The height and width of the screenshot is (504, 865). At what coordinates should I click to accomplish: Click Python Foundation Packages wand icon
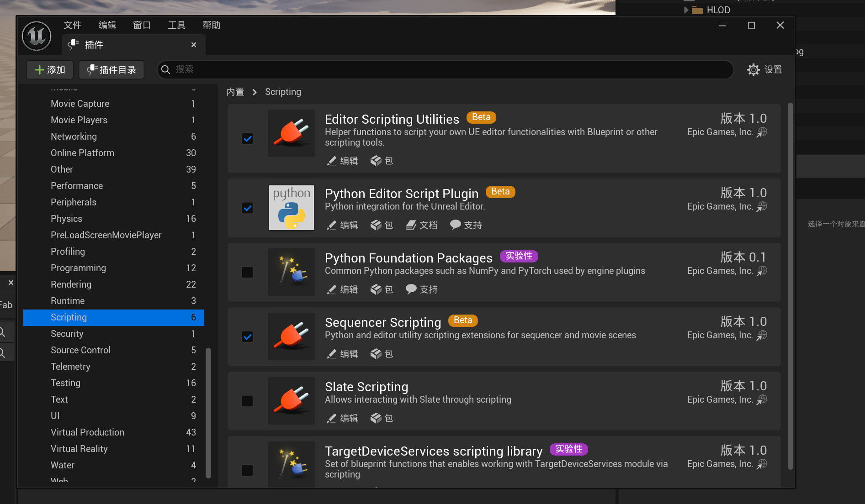[x=292, y=272]
